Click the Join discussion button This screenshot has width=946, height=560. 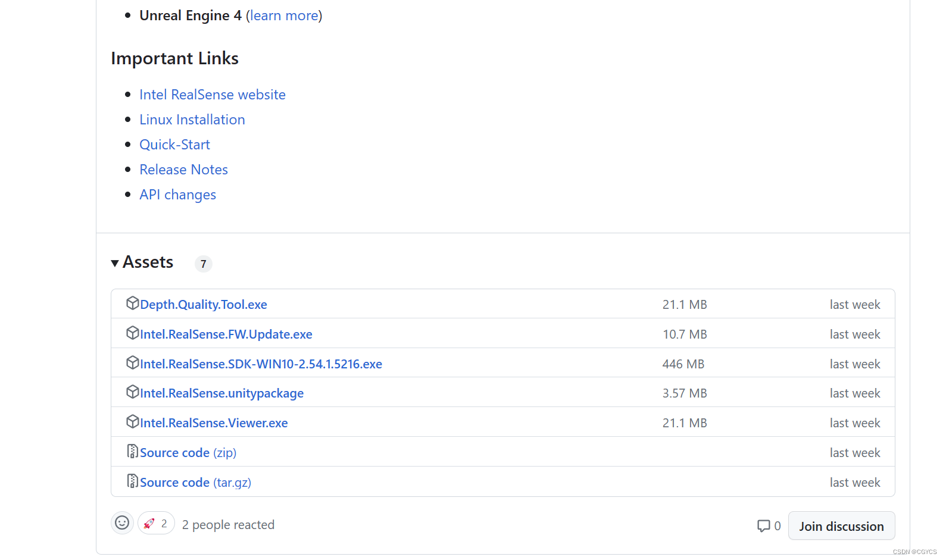pos(841,526)
